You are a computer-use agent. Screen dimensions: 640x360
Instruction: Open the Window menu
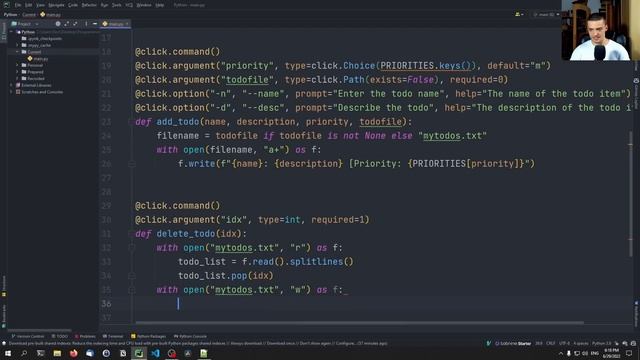click(x=144, y=5)
